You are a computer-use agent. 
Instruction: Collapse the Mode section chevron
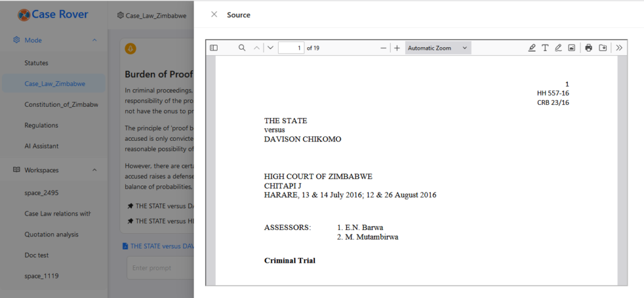(x=95, y=40)
